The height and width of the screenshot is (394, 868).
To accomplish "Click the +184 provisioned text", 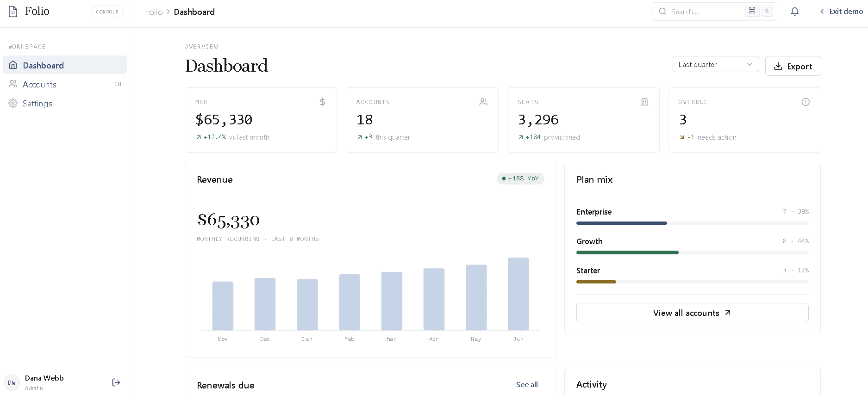I will 549,137.
